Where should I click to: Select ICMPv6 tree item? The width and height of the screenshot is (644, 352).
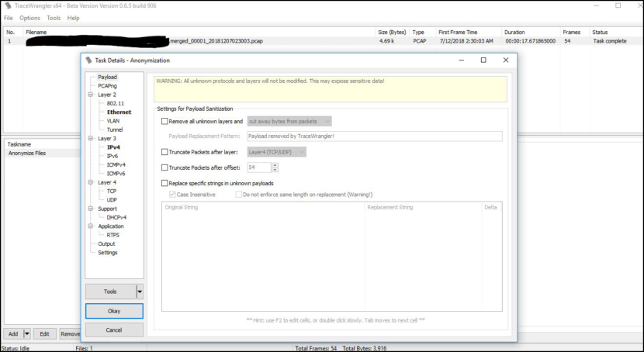116,174
